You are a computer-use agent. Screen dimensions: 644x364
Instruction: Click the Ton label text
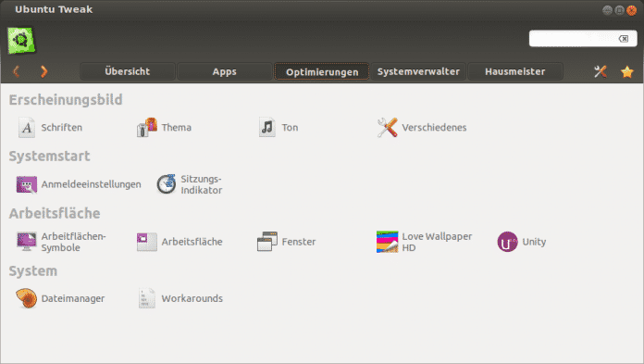290,128
